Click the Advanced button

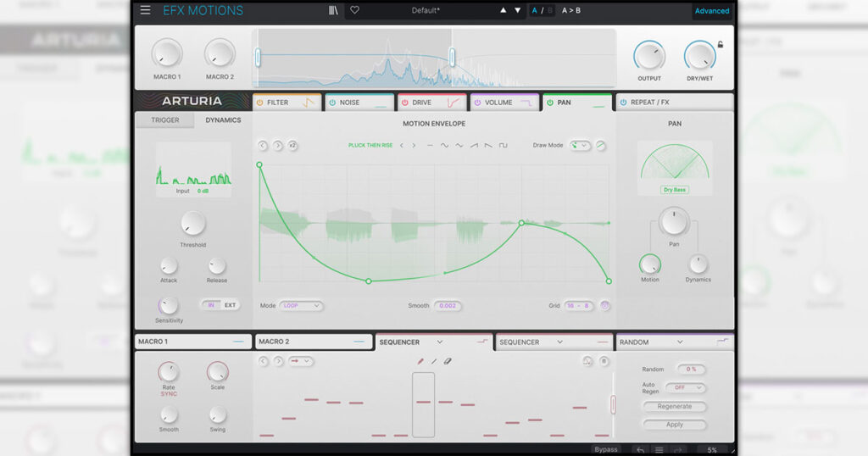click(x=712, y=10)
